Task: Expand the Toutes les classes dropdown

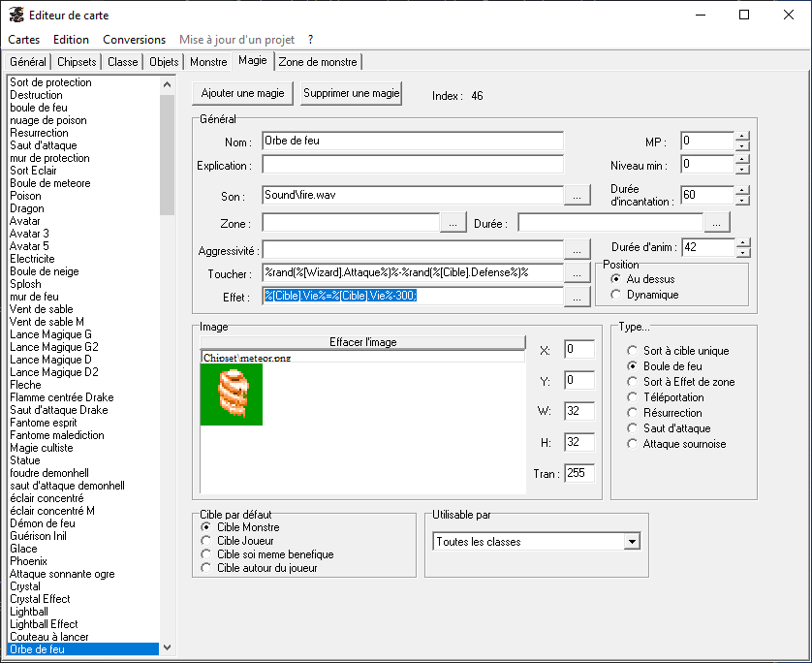Action: [x=632, y=542]
